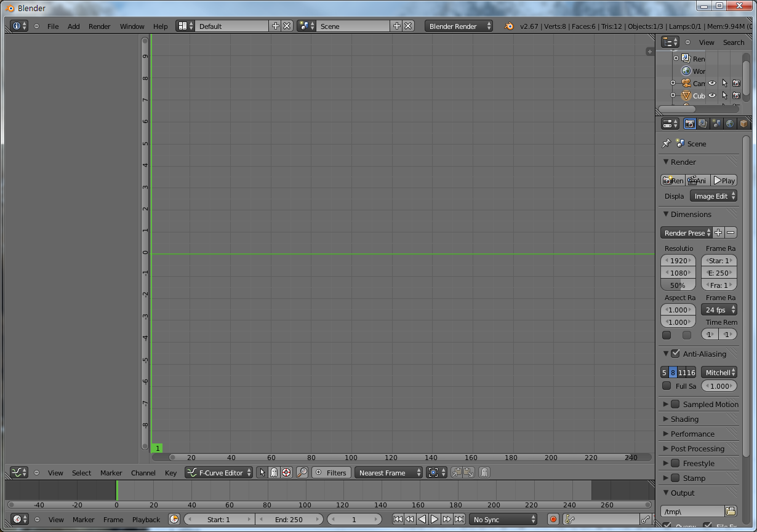Pin the properties context with pin icon
Image resolution: width=757 pixels, height=532 pixels.
pyautogui.click(x=666, y=143)
